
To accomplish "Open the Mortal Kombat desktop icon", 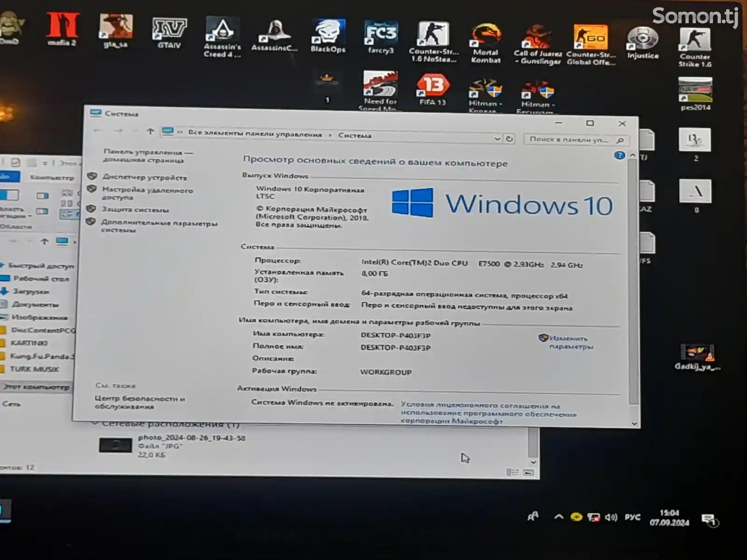I will tap(486, 43).
